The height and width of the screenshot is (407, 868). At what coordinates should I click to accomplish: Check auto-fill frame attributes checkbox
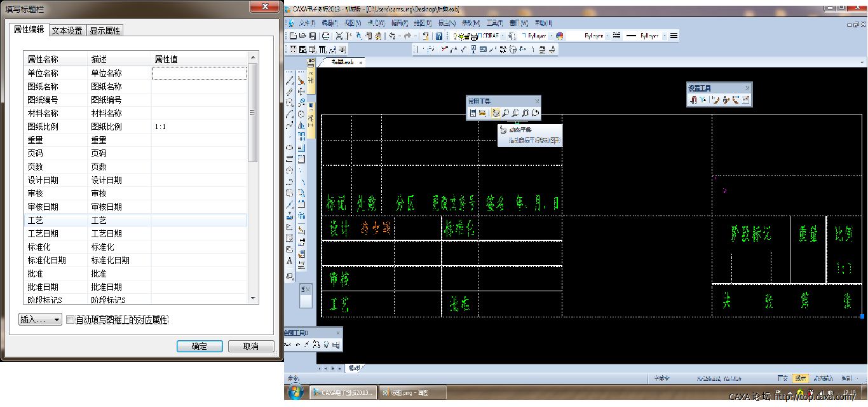[x=71, y=320]
